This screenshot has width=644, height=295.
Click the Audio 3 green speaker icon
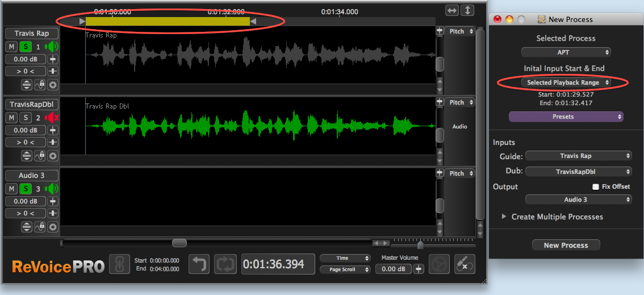(52, 189)
